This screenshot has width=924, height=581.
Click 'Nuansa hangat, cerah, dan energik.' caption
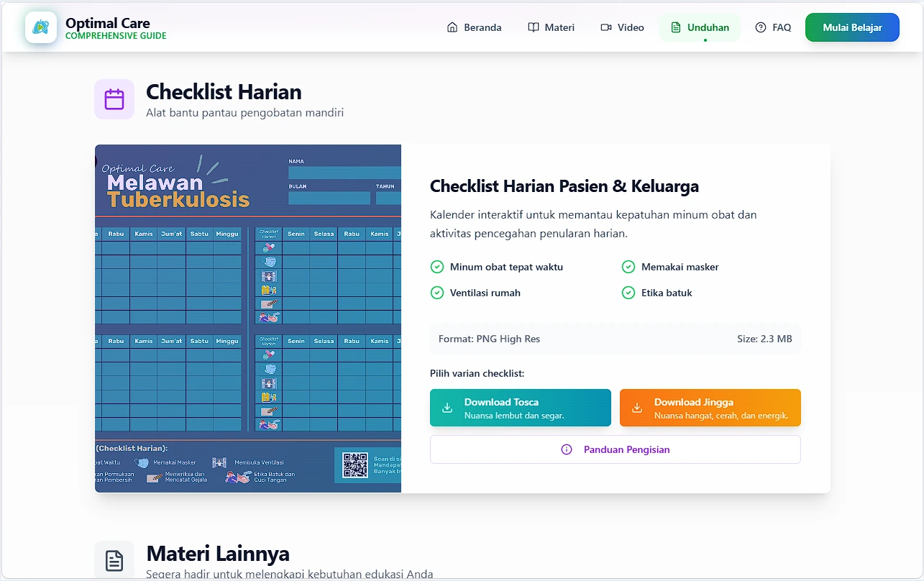click(721, 416)
